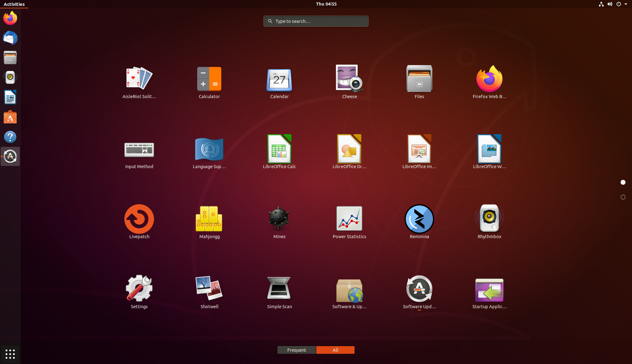Click the Activities button
The width and height of the screenshot is (632, 364).
click(14, 4)
